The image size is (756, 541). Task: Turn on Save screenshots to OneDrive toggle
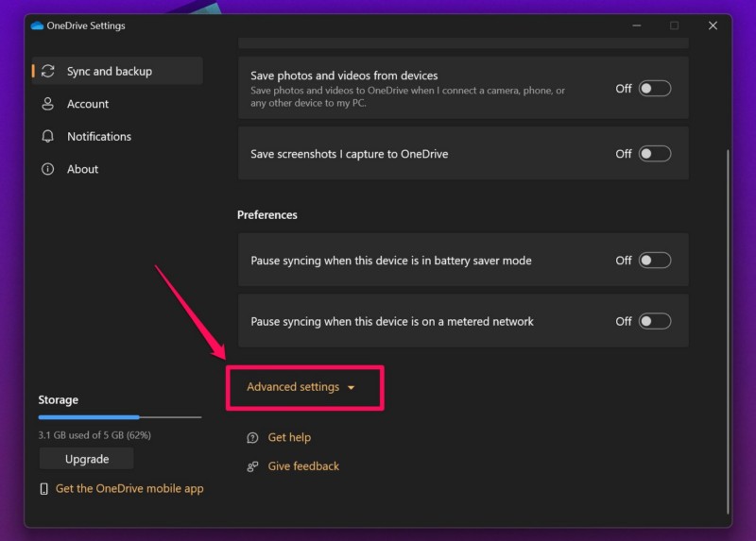tap(654, 154)
